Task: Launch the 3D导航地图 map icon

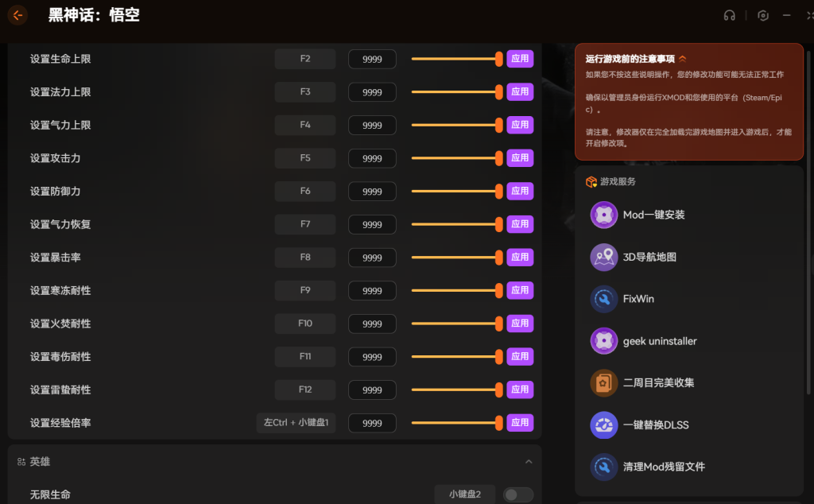Action: coord(604,258)
